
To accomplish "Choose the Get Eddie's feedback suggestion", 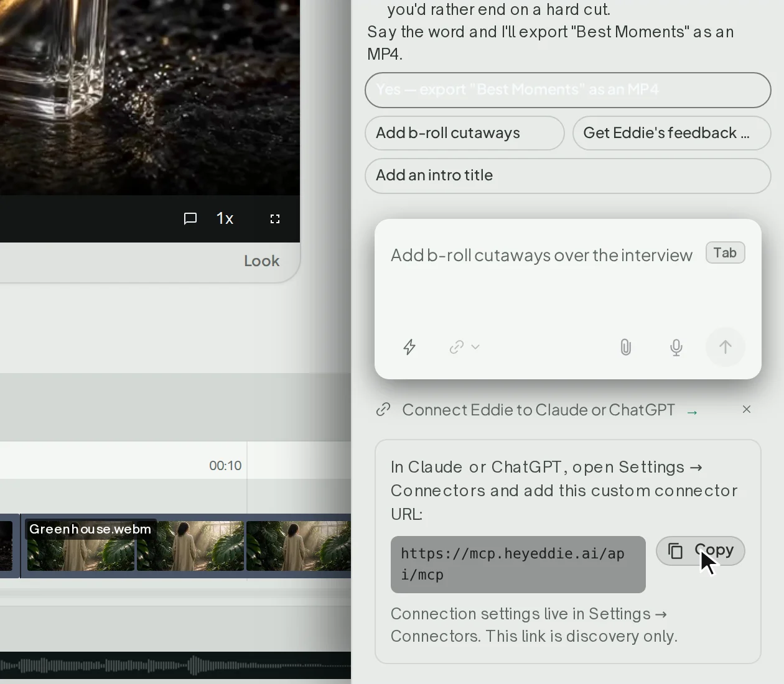I will 672,133.
